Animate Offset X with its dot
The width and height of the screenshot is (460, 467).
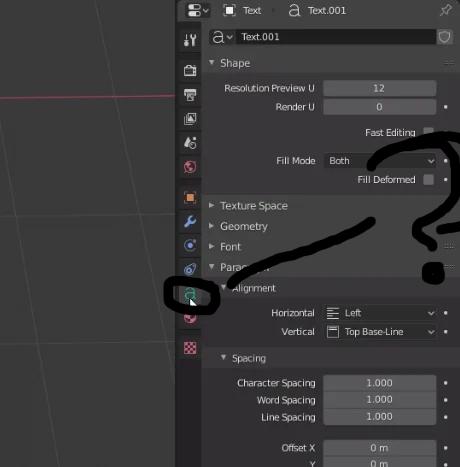pos(446,448)
